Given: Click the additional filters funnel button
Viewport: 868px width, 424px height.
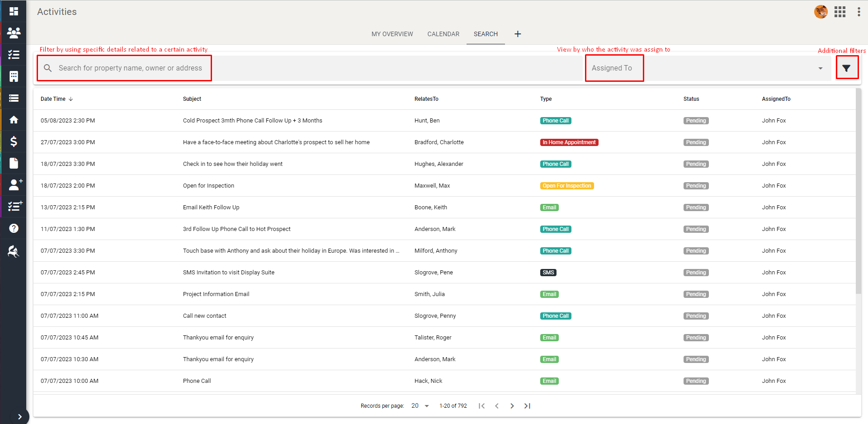Looking at the screenshot, I should pyautogui.click(x=847, y=67).
